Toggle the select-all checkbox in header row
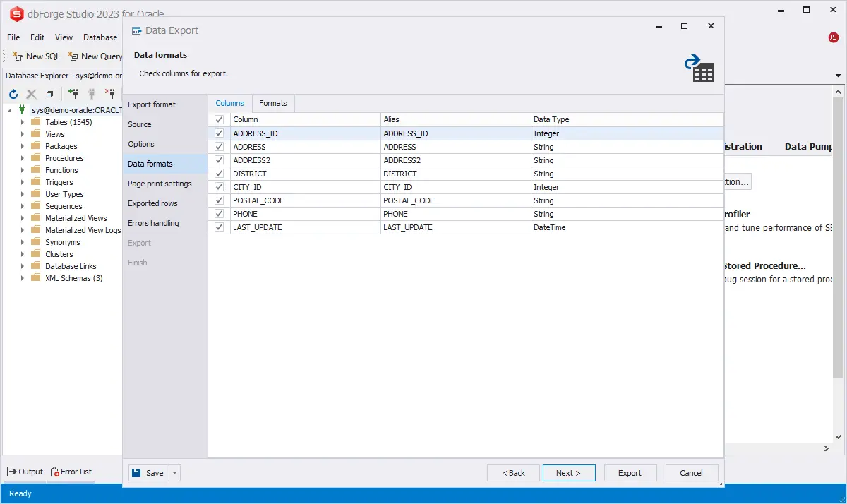This screenshot has width=847, height=504. click(x=219, y=120)
